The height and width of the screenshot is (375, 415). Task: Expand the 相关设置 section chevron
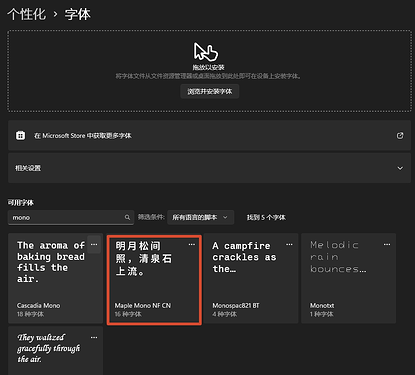tap(400, 168)
